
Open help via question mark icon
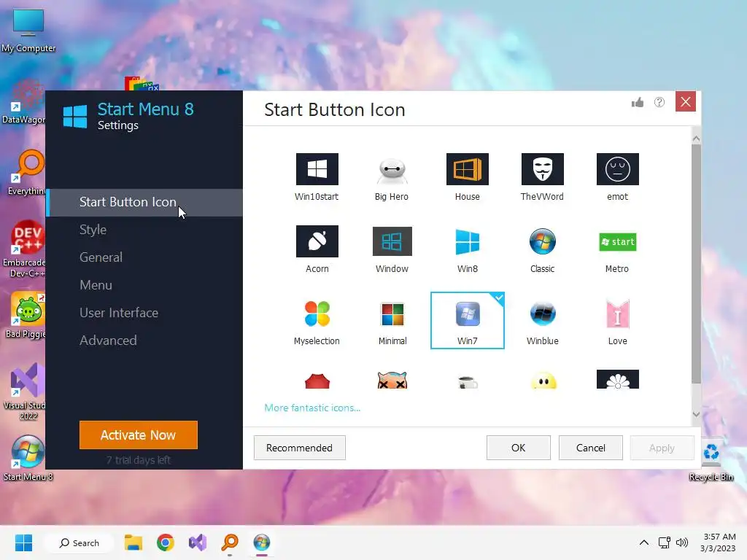(x=659, y=102)
